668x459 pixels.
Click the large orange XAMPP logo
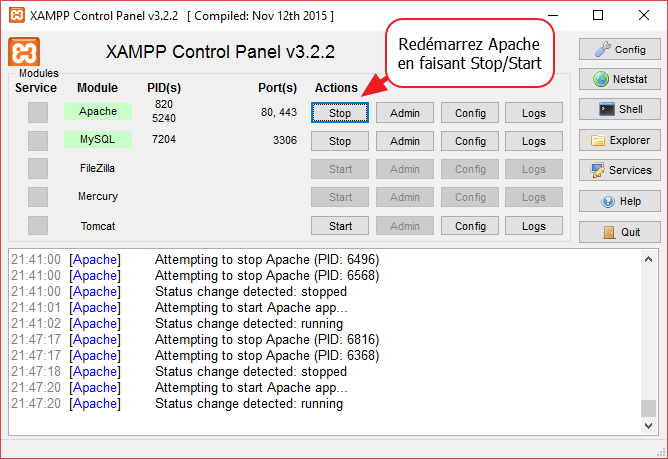(24, 52)
